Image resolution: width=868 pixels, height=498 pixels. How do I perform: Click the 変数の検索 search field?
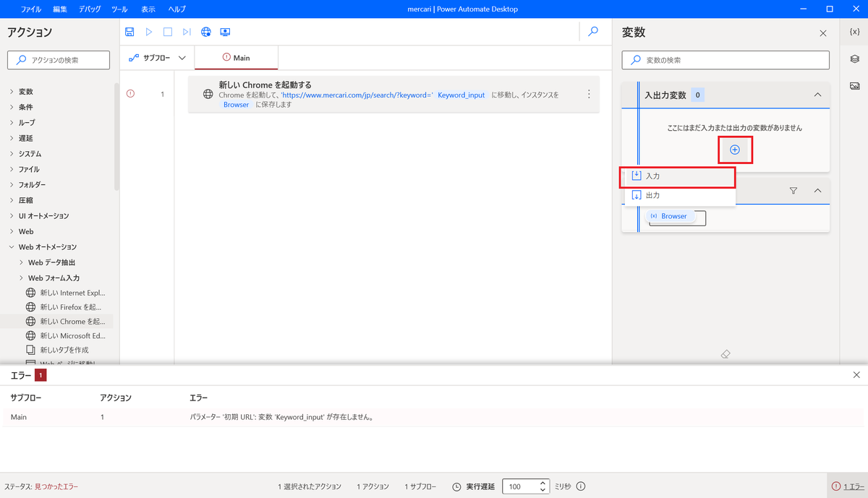click(726, 60)
